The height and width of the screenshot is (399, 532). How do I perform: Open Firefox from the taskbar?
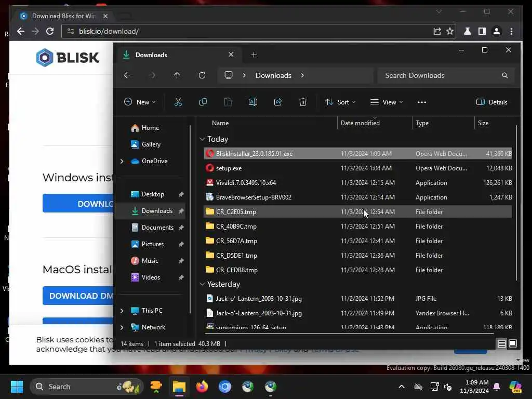(x=202, y=387)
